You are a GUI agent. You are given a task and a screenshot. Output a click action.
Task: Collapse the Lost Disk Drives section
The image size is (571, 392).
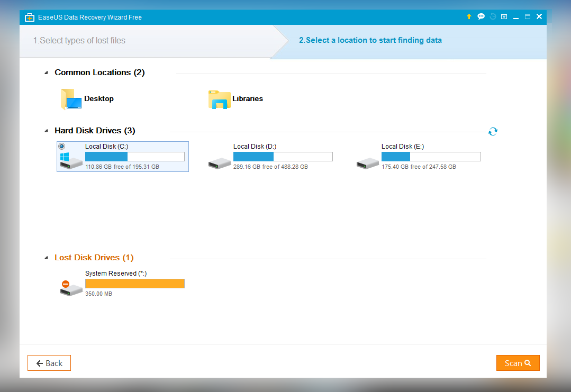click(x=47, y=258)
